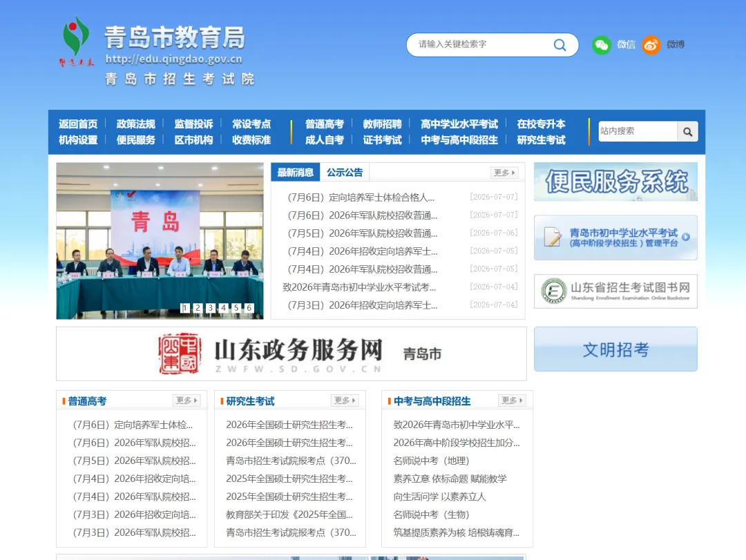Open the WeChat icon
This screenshot has width=746, height=560.
602,45
